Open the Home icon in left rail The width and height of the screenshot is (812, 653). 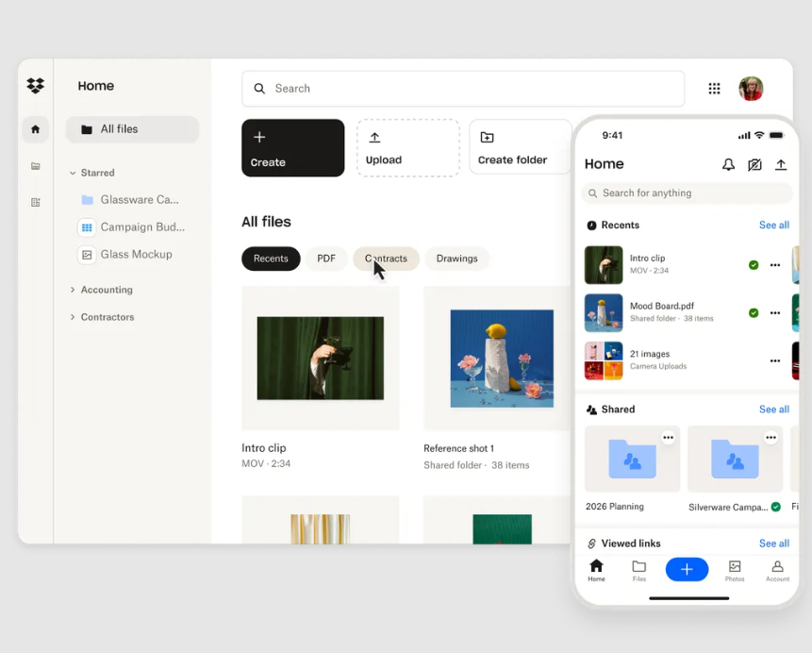point(35,129)
